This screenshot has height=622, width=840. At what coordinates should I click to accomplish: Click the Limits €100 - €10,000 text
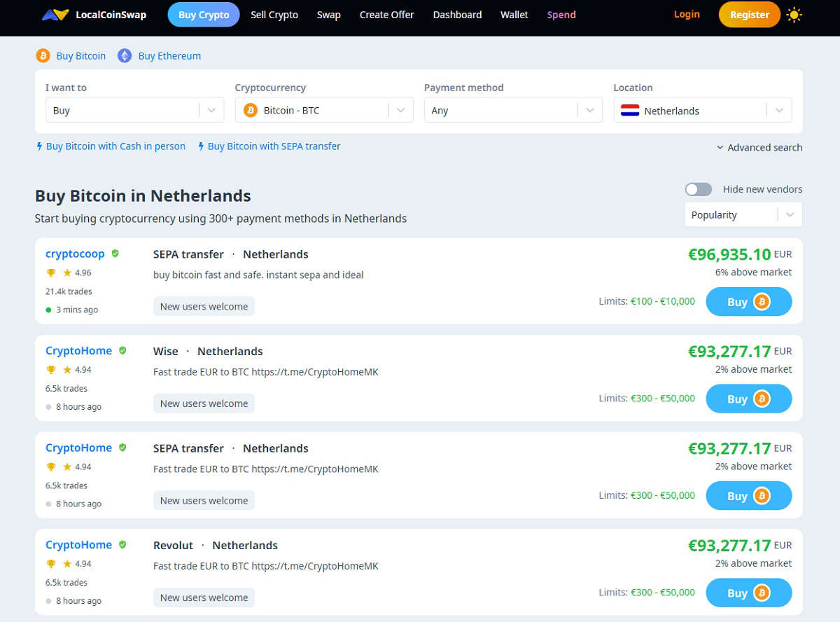coord(647,301)
